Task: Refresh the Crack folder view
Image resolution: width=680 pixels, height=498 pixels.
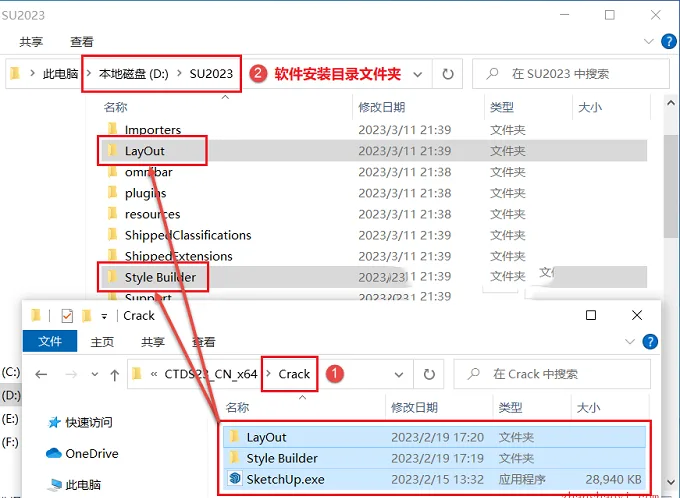Action: [429, 374]
